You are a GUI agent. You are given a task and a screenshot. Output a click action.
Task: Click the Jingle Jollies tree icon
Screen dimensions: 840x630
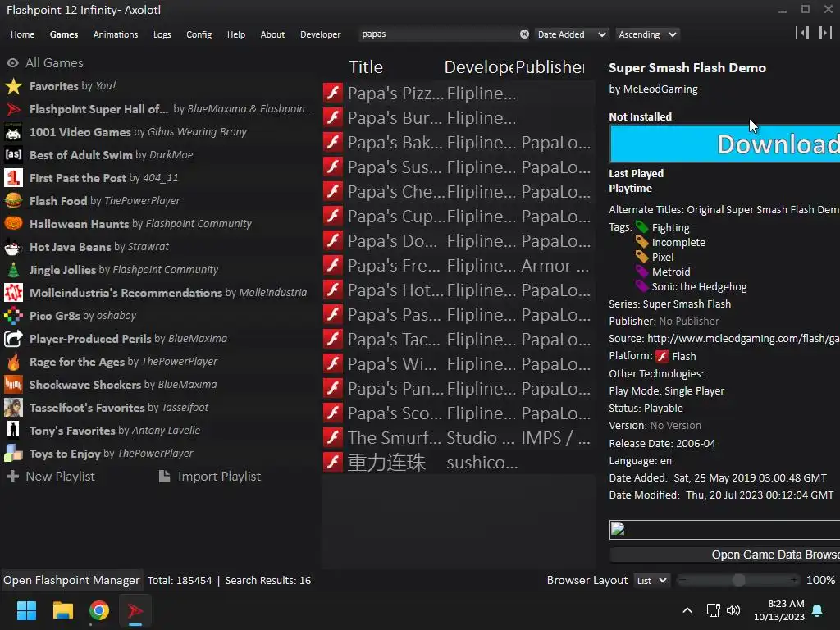[13, 270]
